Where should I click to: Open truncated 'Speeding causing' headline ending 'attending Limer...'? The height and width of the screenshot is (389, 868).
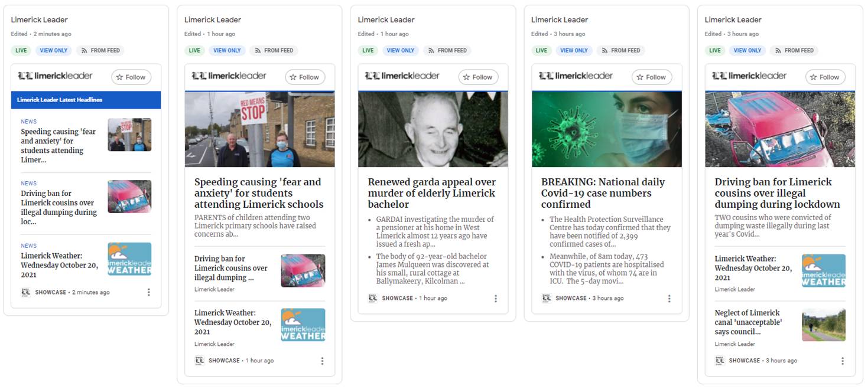58,146
